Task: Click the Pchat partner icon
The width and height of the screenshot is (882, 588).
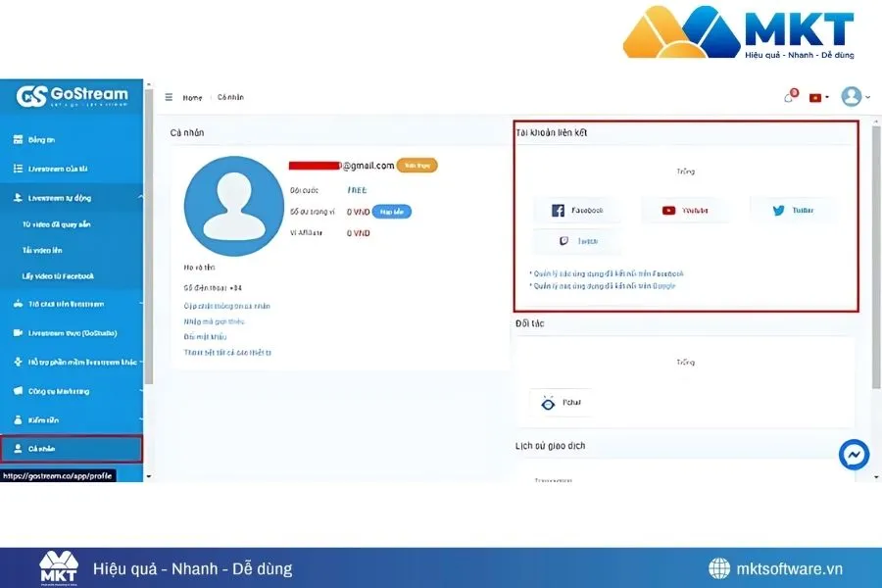Action: tap(550, 402)
